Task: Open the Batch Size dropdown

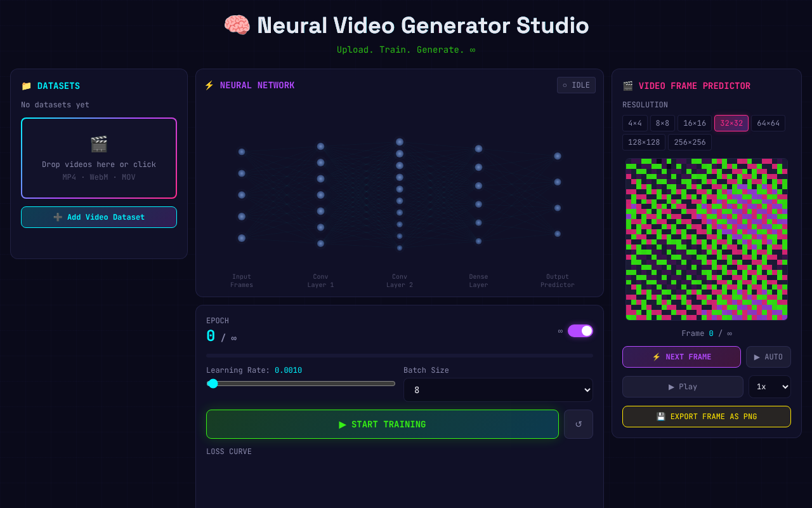Action: coord(498,389)
